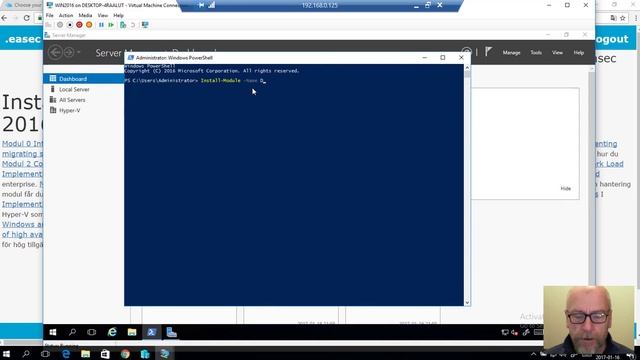Pause the virtual machine

pyautogui.click(x=101, y=25)
